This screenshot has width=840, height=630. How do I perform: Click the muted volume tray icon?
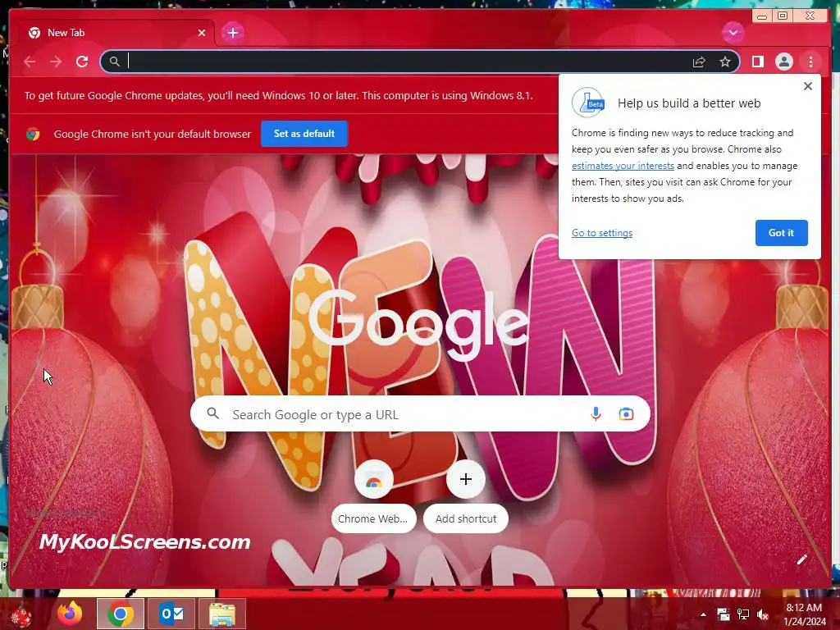coord(762,614)
